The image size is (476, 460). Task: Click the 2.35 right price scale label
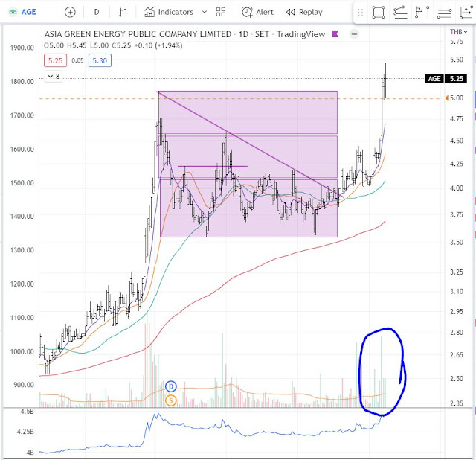pos(457,403)
